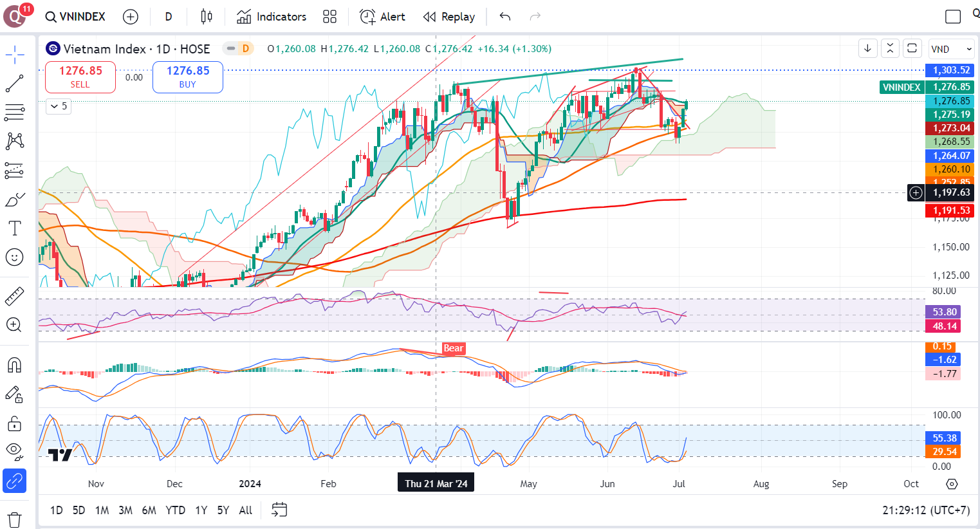Open the user profile avatar menu
The width and height of the screenshot is (980, 529).
(x=15, y=16)
